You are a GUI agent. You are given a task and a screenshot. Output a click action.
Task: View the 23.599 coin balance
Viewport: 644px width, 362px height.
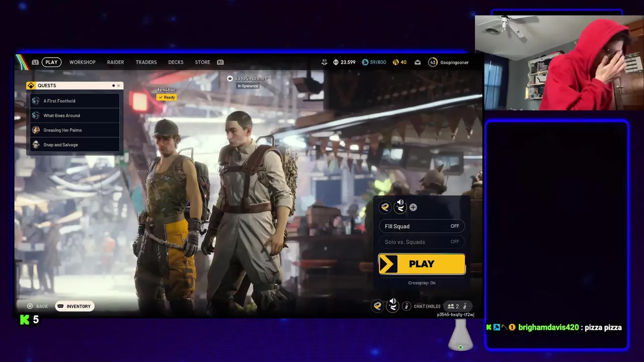[x=344, y=62]
